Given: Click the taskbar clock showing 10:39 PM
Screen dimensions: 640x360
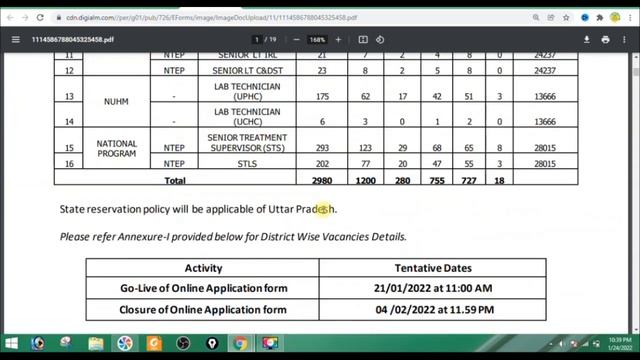Looking at the screenshot, I should [x=620, y=344].
